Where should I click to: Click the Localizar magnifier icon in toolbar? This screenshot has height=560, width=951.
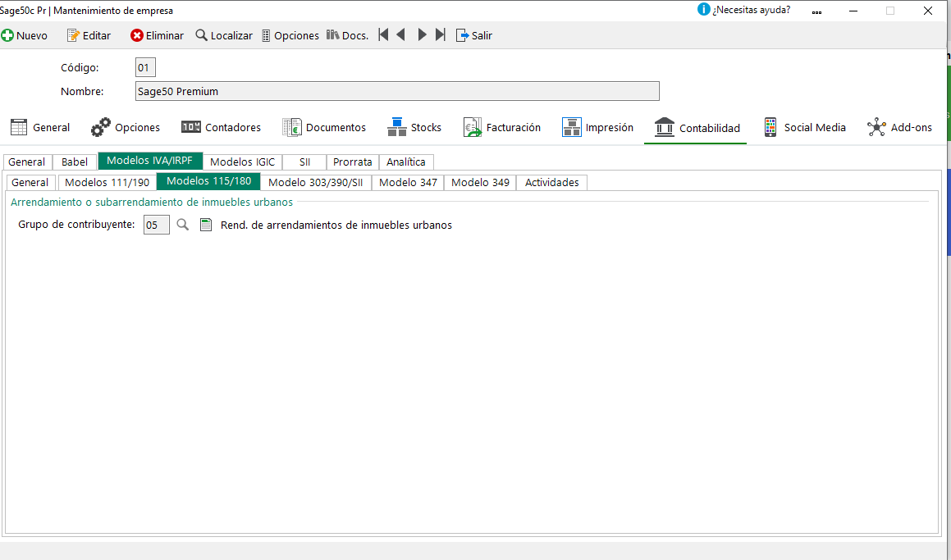coord(201,36)
